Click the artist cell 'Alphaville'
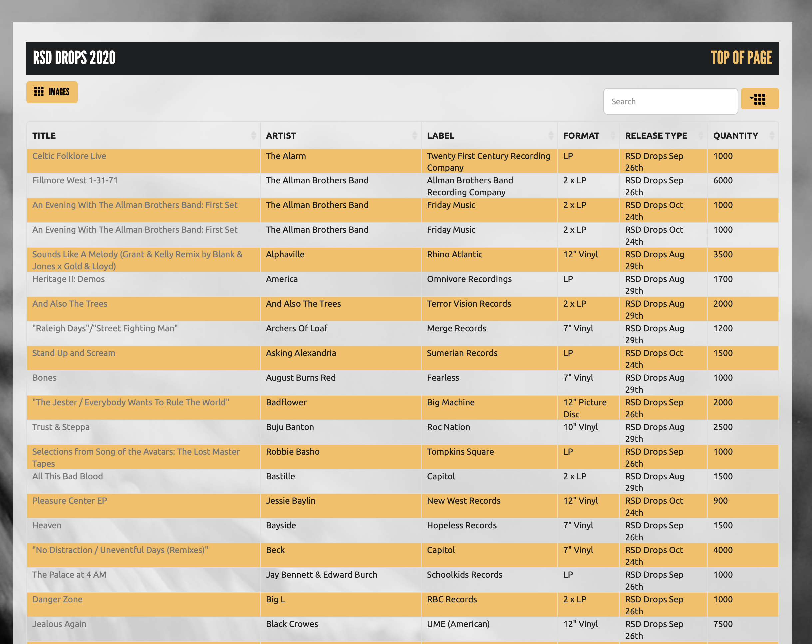This screenshot has height=644, width=812. click(x=285, y=255)
